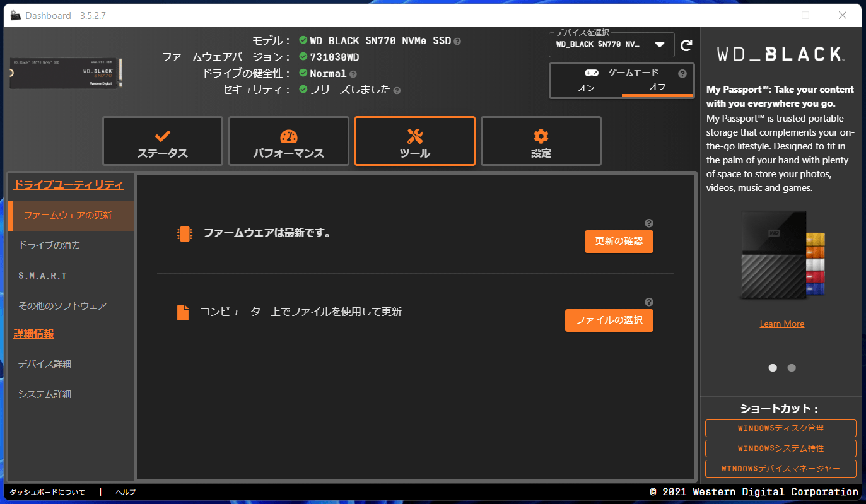
Task: Click the 更新の確認 button
Action: click(619, 242)
